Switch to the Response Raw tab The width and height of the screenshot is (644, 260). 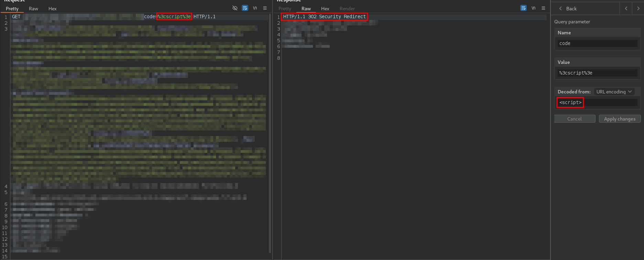click(x=306, y=9)
